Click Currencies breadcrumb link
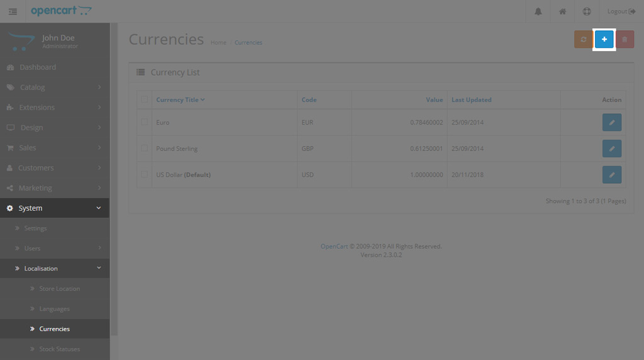The width and height of the screenshot is (644, 360). [248, 43]
